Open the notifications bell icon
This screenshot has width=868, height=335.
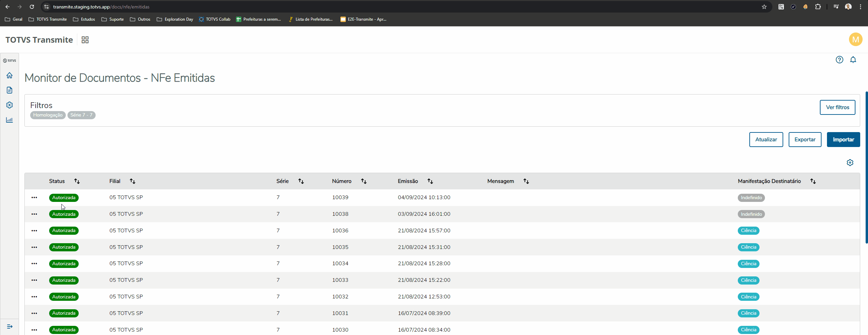coord(853,60)
